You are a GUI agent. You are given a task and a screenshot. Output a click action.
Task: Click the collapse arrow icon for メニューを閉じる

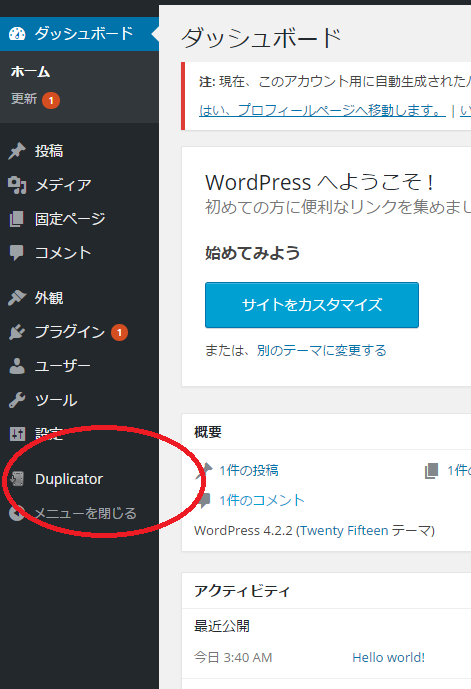coord(17,513)
